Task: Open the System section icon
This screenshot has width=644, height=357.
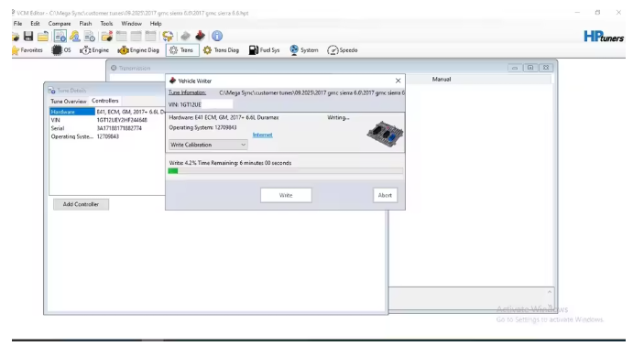Action: pos(304,50)
